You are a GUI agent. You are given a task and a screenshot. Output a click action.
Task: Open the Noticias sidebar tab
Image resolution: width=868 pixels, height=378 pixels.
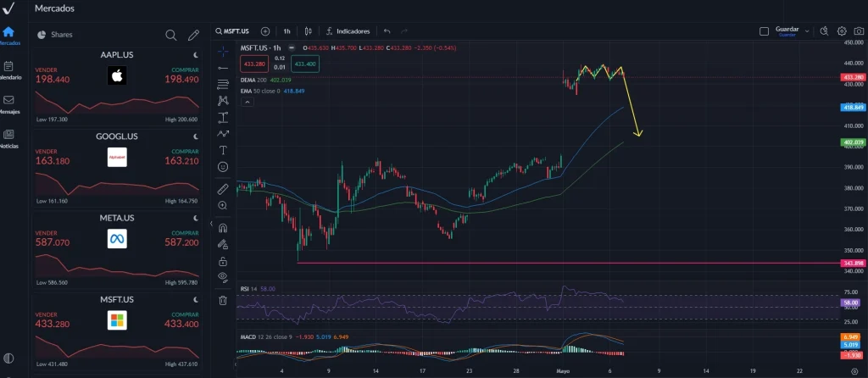click(x=8, y=139)
